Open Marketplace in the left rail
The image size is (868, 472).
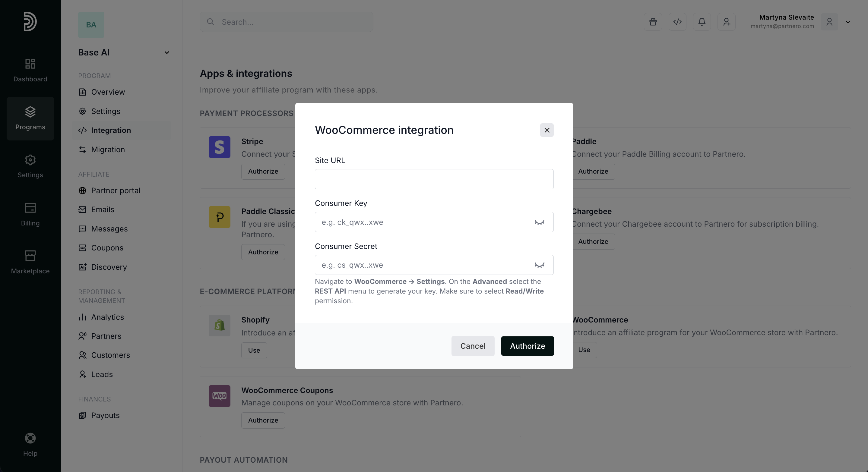30,262
